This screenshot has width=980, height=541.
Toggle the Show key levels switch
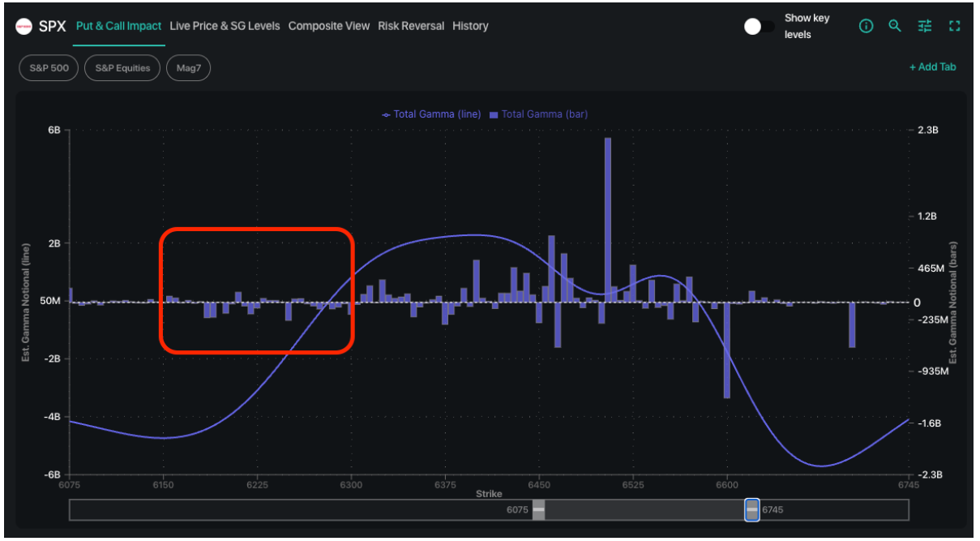[759, 27]
